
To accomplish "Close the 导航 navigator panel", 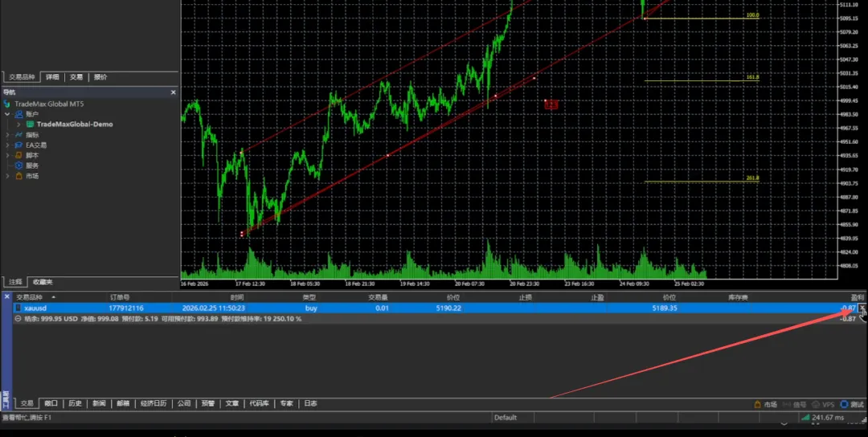I will click(173, 92).
